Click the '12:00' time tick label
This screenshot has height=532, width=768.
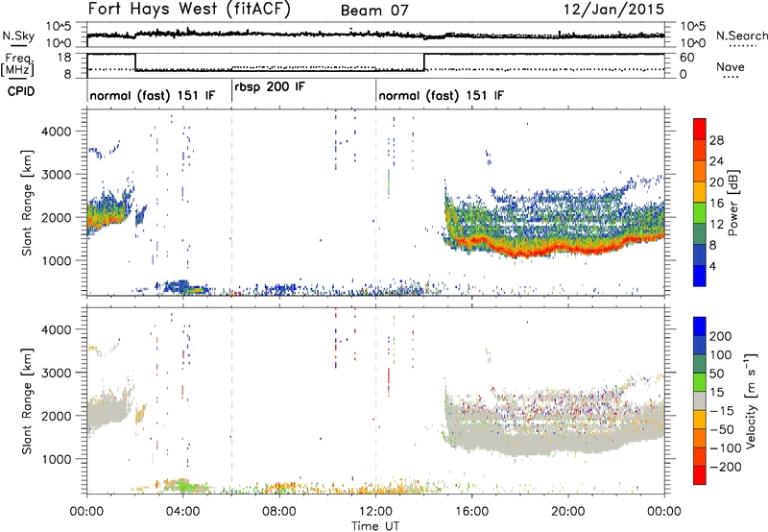tap(375, 512)
